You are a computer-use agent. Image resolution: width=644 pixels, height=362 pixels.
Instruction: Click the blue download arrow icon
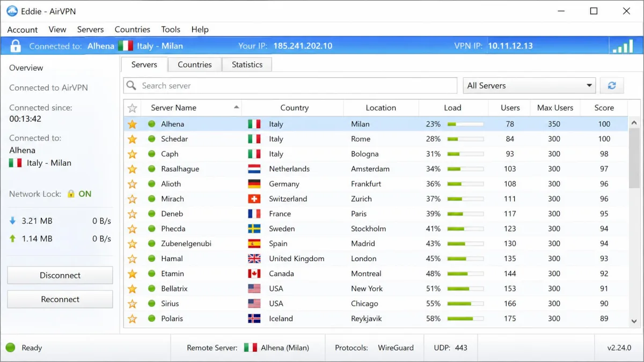pos(13,220)
